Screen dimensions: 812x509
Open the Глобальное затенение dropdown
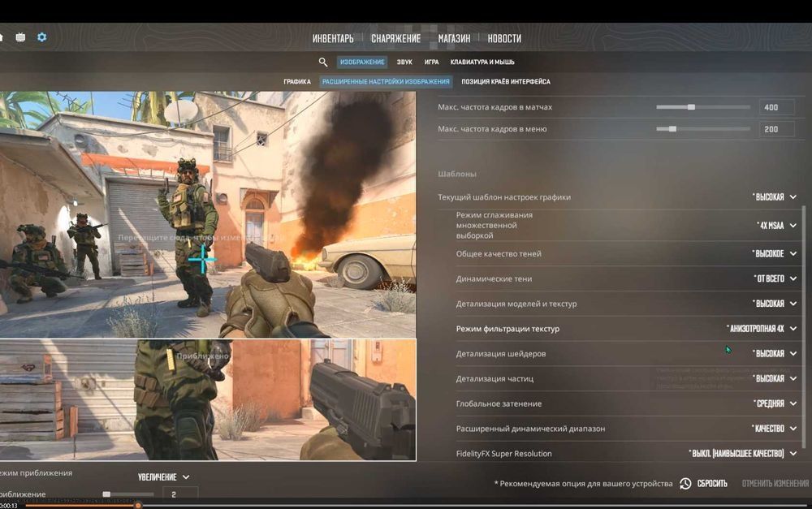click(775, 403)
